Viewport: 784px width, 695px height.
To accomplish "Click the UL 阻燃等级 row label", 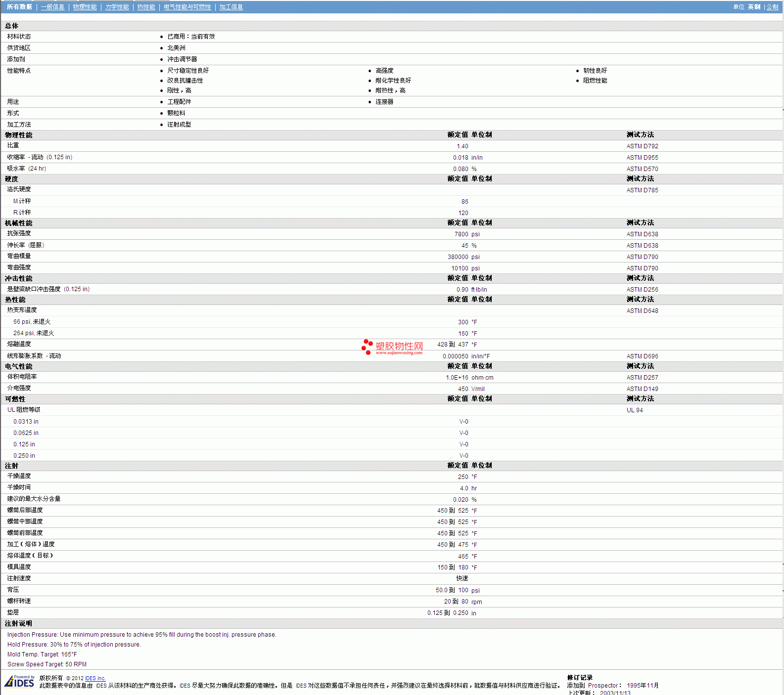I will click(24, 410).
